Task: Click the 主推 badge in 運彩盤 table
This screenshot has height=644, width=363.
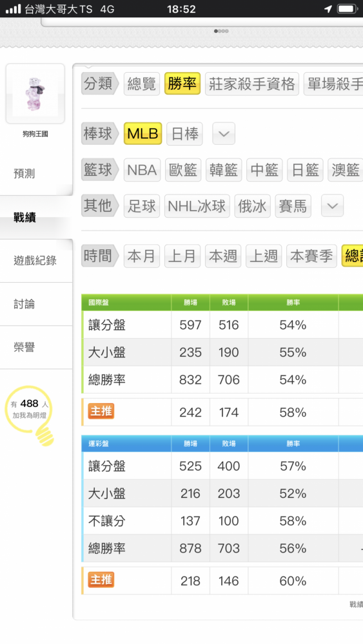Action: click(101, 580)
